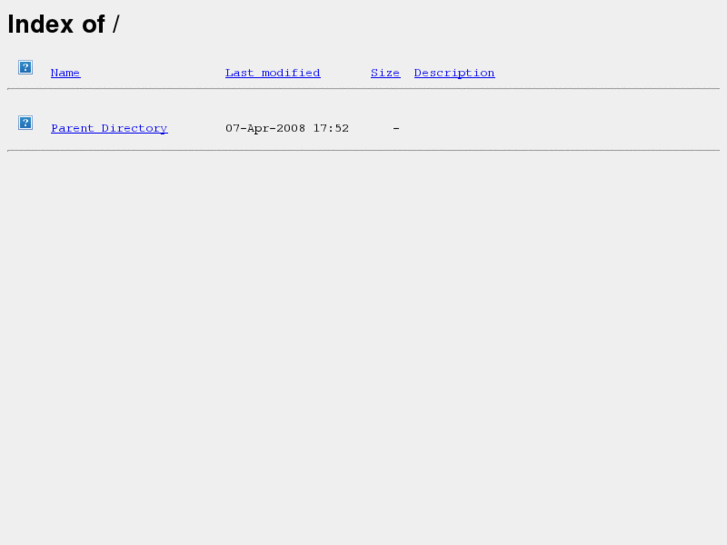Click the word "Index" in page heading
Screen dimensions: 727x545
(x=40, y=24)
